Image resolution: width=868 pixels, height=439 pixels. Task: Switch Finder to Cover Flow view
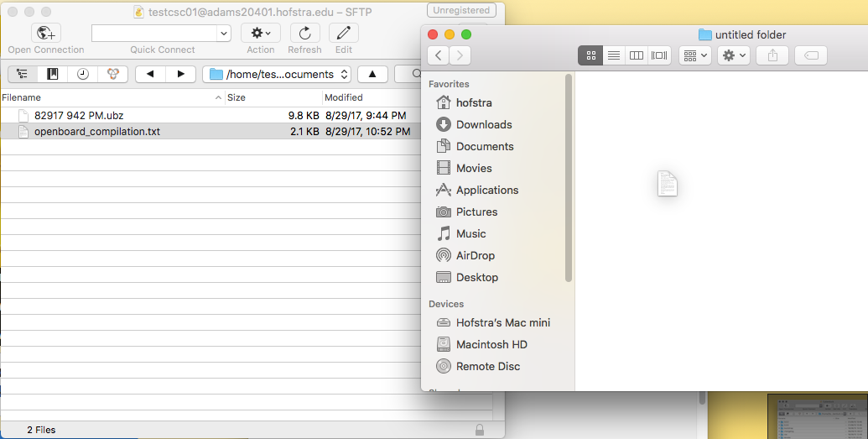point(659,55)
